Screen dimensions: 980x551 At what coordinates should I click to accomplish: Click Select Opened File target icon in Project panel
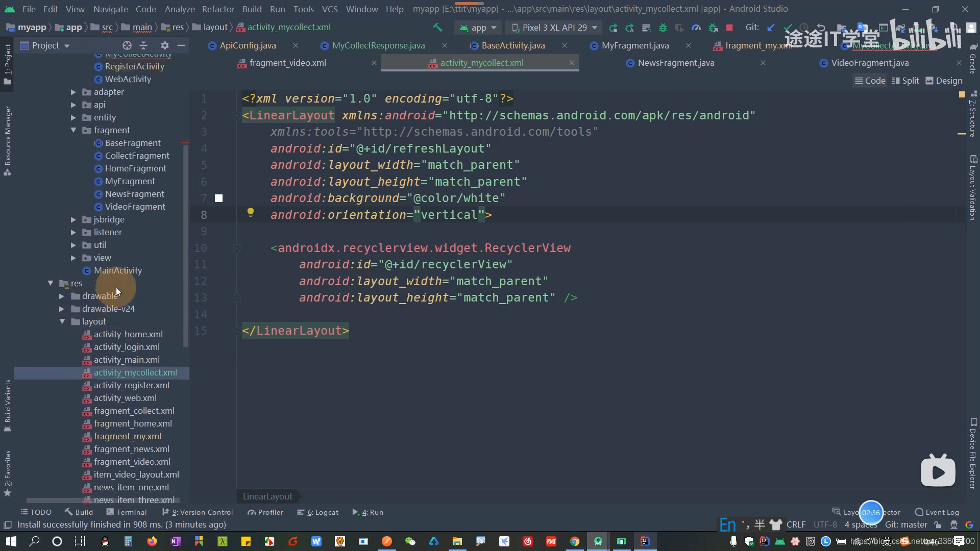click(127, 45)
